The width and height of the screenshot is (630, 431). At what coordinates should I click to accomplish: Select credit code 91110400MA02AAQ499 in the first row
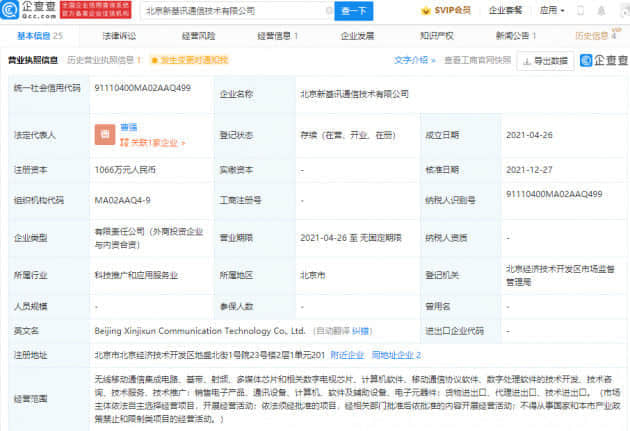(143, 88)
